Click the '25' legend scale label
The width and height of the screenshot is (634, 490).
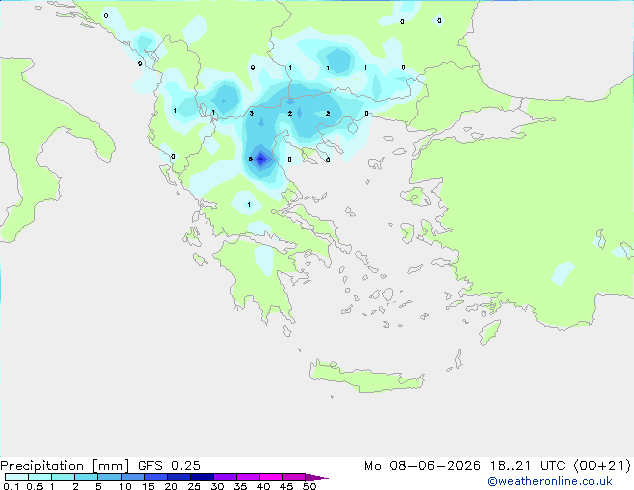(x=194, y=486)
